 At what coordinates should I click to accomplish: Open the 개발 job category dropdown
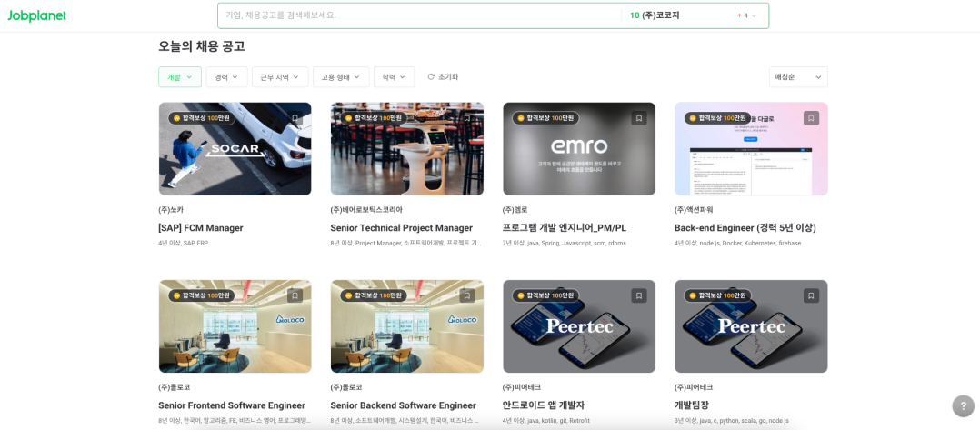[180, 77]
